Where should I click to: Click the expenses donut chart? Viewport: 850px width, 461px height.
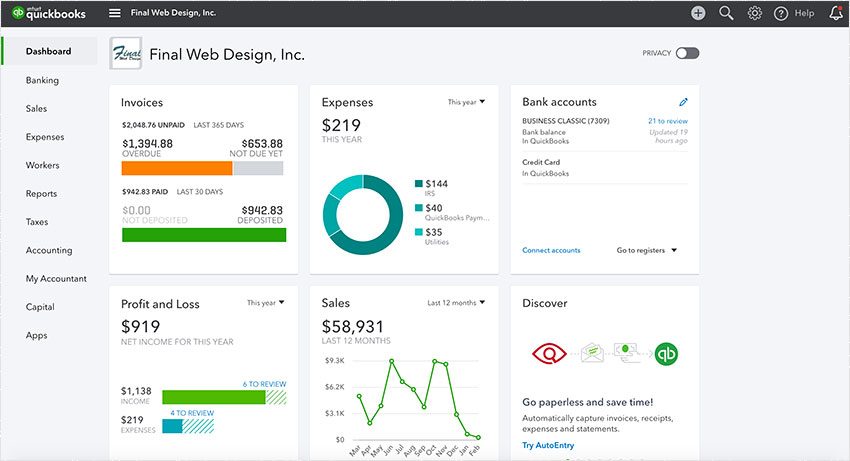pos(363,214)
